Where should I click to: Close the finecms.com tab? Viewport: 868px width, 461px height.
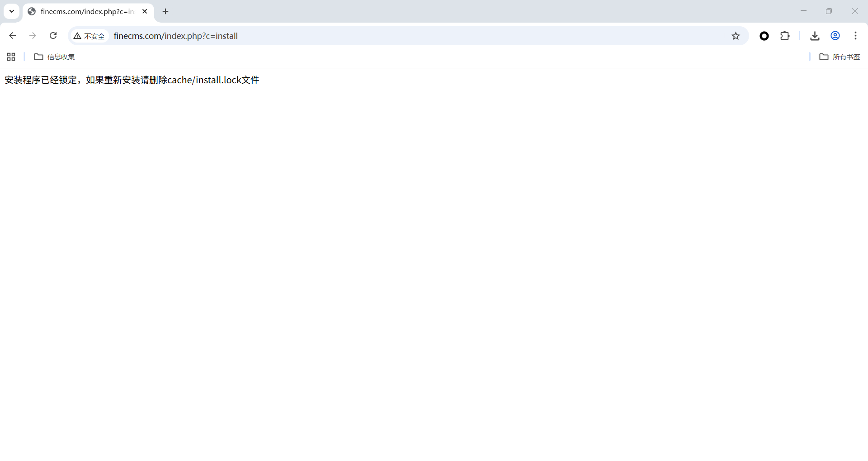(145, 11)
